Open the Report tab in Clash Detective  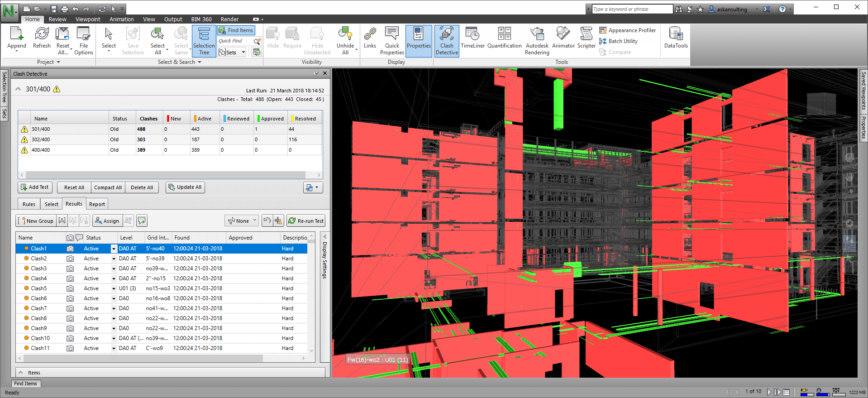coord(97,204)
